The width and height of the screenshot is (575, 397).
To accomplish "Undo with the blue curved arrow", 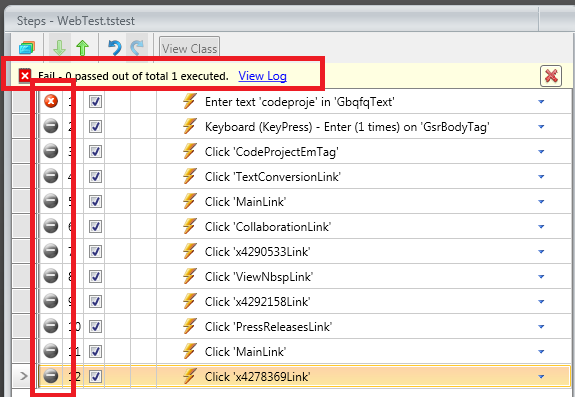I will [x=115, y=48].
